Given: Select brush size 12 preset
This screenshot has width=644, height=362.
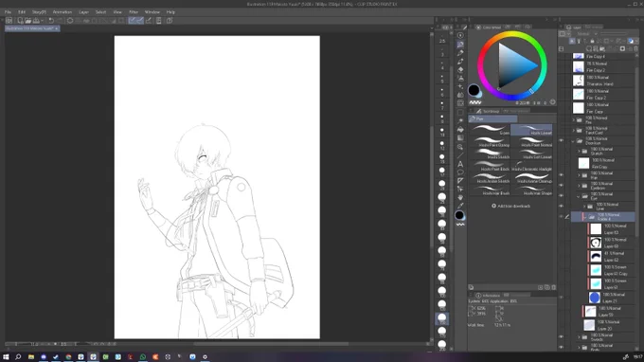Looking at the screenshot, I should click(x=442, y=145).
